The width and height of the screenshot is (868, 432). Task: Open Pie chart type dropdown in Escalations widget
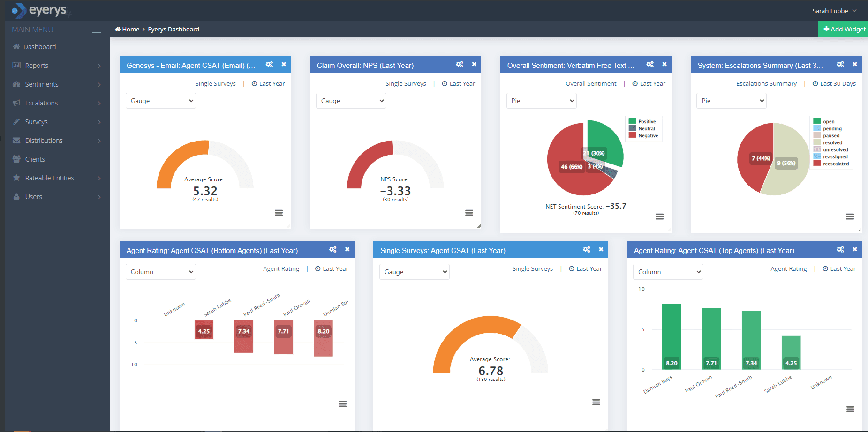click(x=731, y=101)
